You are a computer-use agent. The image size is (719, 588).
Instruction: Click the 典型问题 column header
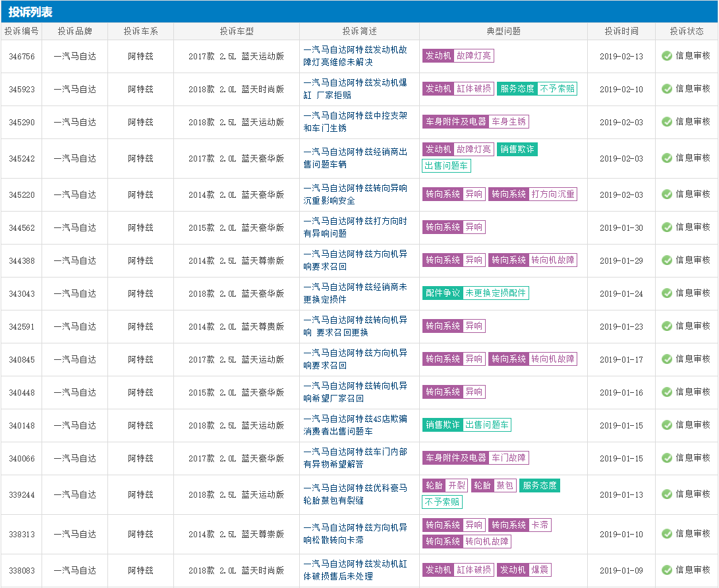click(x=503, y=31)
